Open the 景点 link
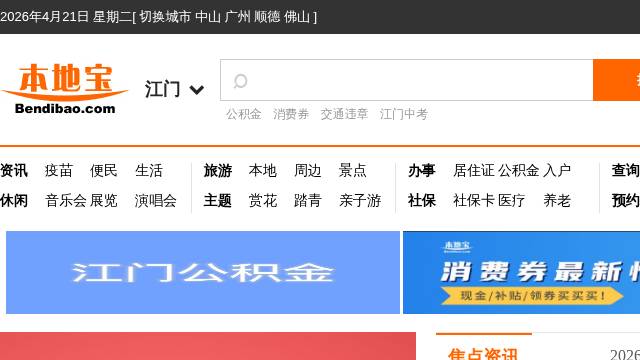640x360 pixels. (x=353, y=170)
